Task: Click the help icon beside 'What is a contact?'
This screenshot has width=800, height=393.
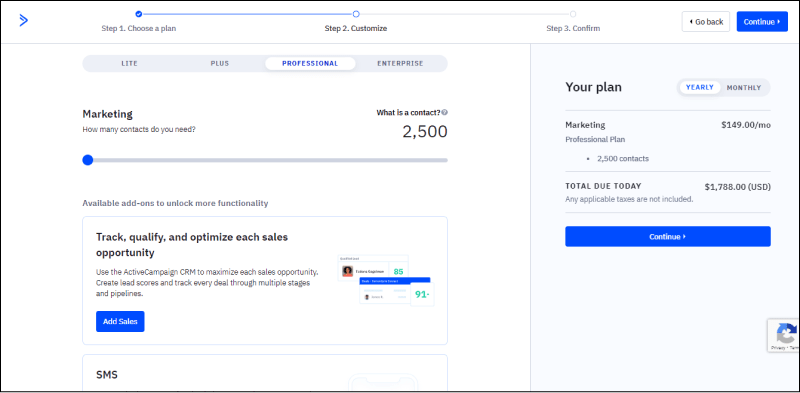Action: point(445,113)
